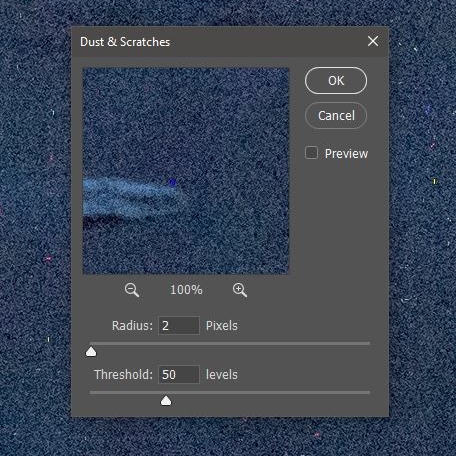Click inside the Radius value field
This screenshot has width=456, height=456.
pos(179,325)
